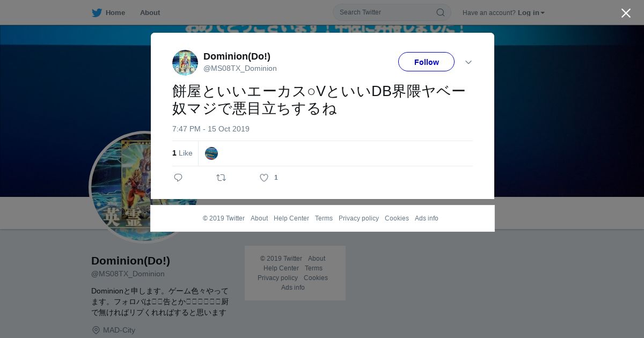Open Privacy policy in overlay footer

click(358, 218)
